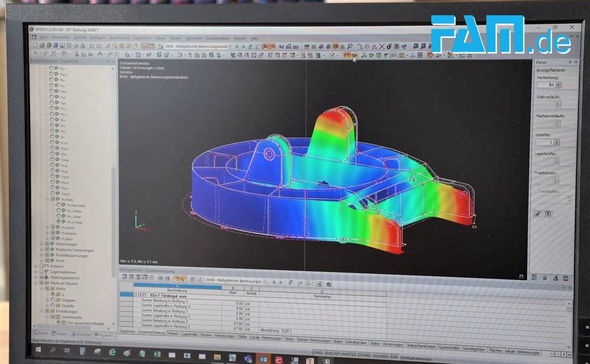Open the Panel edit pencil icon at bottom
The width and height of the screenshot is (590, 364).
tap(537, 214)
